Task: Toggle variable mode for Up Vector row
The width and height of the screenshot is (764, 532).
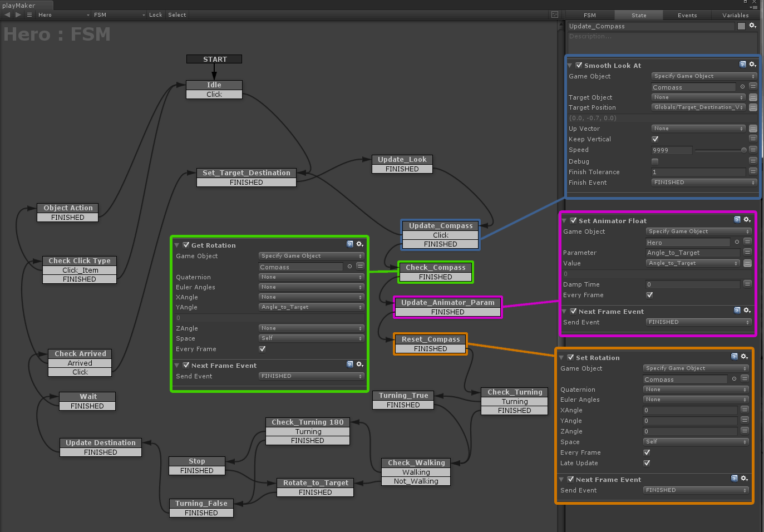Action: pyautogui.click(x=753, y=129)
